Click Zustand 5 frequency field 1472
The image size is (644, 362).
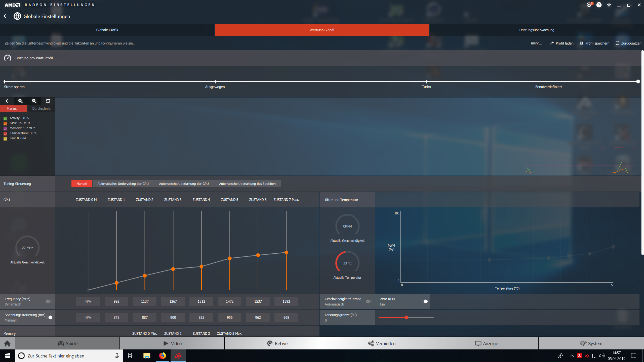(x=230, y=301)
